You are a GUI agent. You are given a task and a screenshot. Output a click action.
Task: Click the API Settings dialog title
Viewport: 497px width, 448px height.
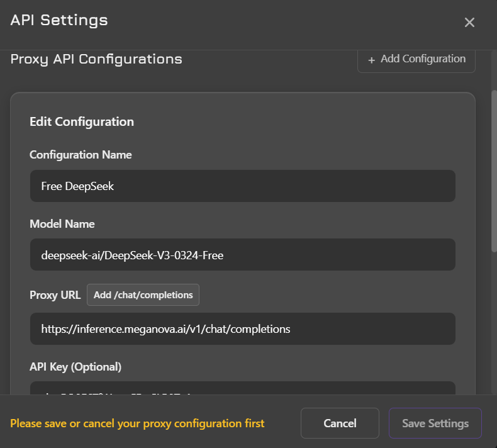pos(59,20)
